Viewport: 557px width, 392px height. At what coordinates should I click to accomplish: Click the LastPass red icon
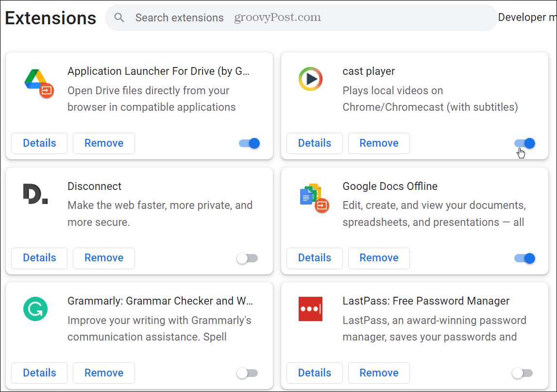coord(310,309)
